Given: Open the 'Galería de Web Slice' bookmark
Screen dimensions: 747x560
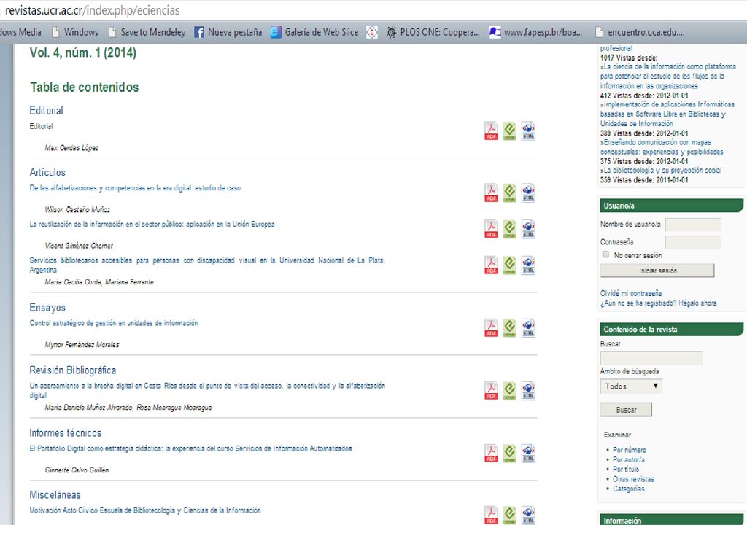Looking at the screenshot, I should tap(314, 32).
